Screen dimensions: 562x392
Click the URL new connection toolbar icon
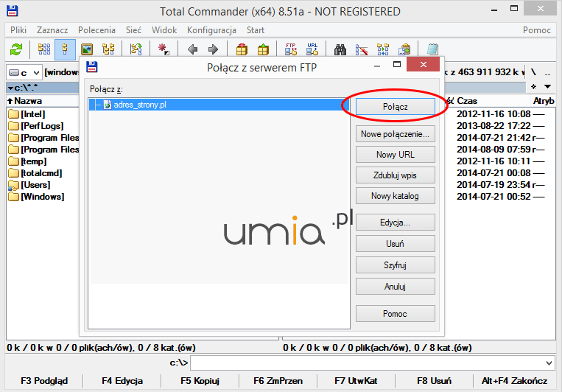pyautogui.click(x=312, y=49)
